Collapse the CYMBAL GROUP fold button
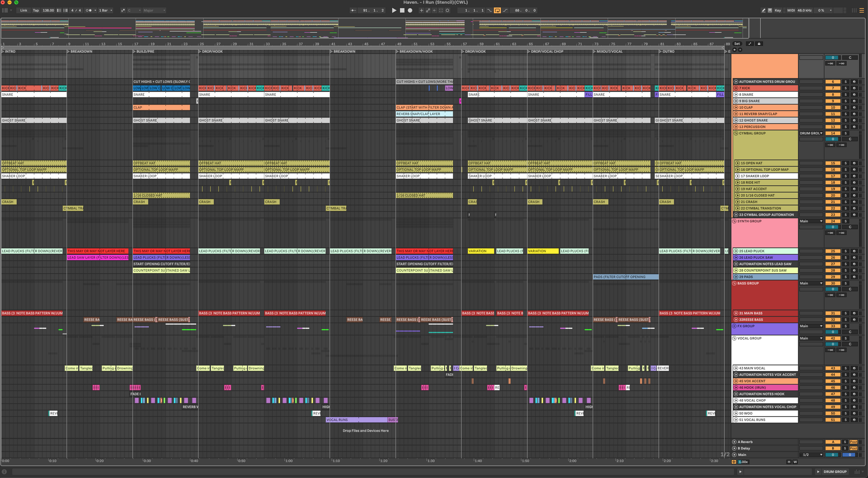This screenshot has width=868, height=478. point(736,133)
